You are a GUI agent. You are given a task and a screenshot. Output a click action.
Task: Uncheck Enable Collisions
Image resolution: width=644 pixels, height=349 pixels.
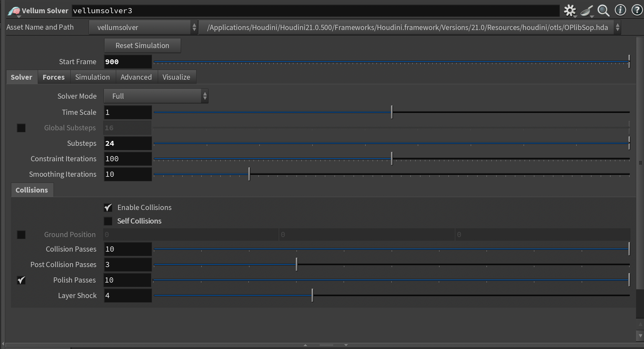coord(108,208)
